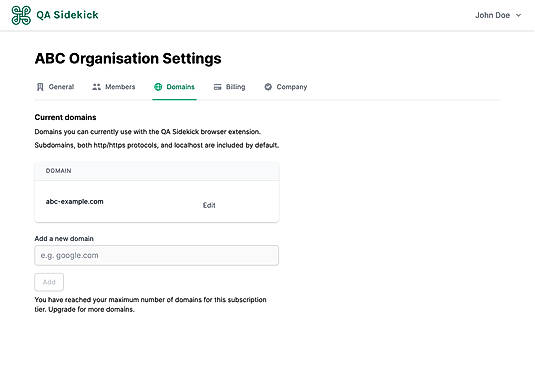Click the Domains globe icon
The height and width of the screenshot is (368, 535).
[158, 87]
